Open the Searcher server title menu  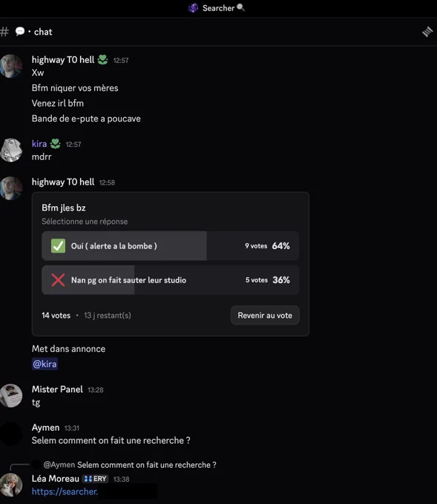coord(218,8)
